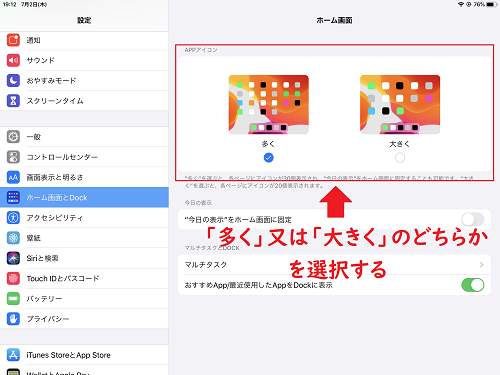Open the iTunes StoreとApp Store entry
500x375 pixels.
point(84,355)
